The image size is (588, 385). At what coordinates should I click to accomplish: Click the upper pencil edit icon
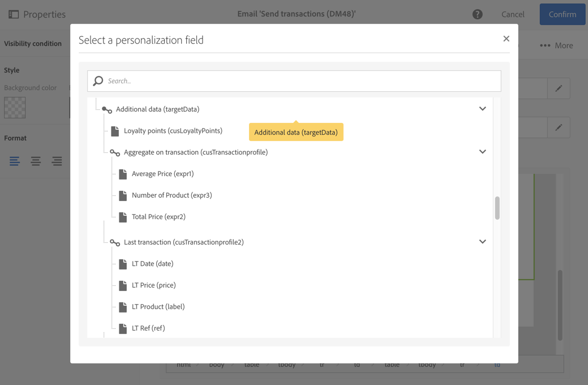coord(559,88)
